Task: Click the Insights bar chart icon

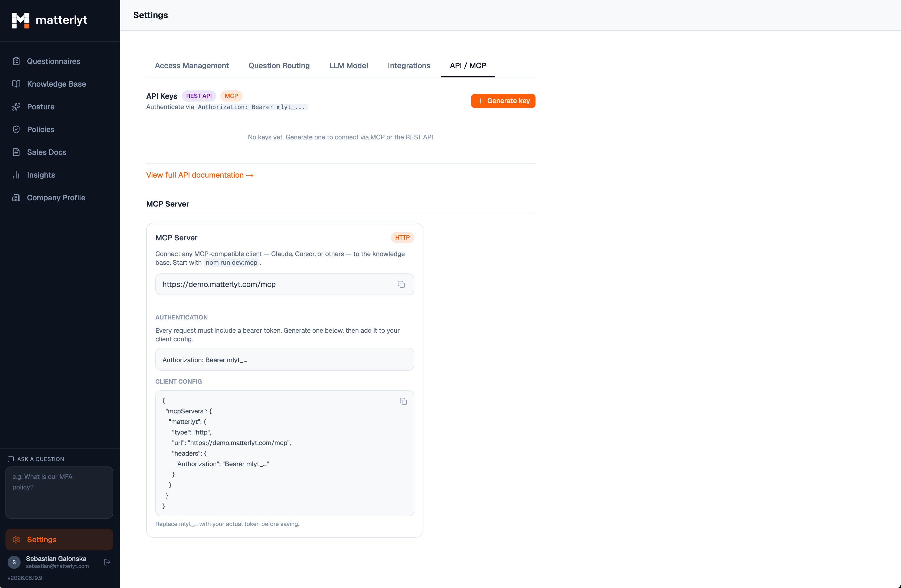Action: point(16,175)
